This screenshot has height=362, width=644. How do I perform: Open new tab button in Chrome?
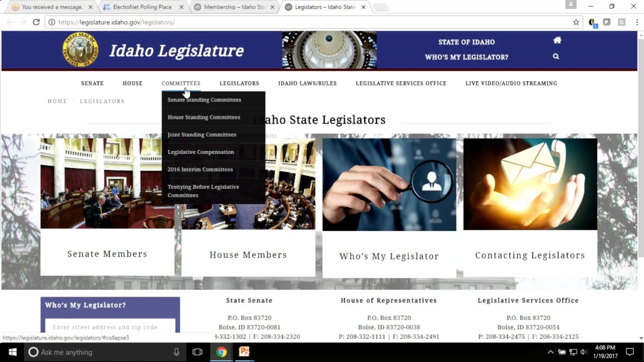pos(381,7)
